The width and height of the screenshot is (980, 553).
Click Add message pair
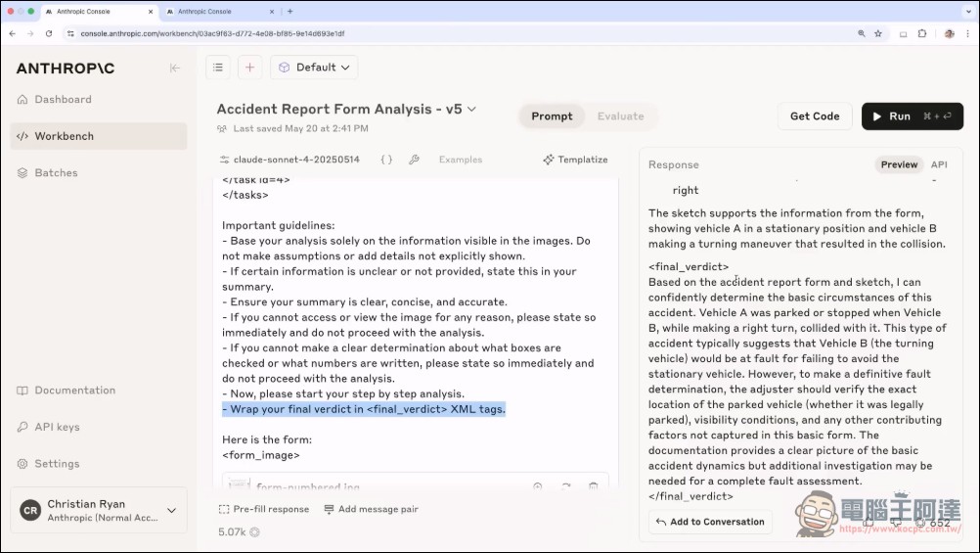pyautogui.click(x=372, y=509)
